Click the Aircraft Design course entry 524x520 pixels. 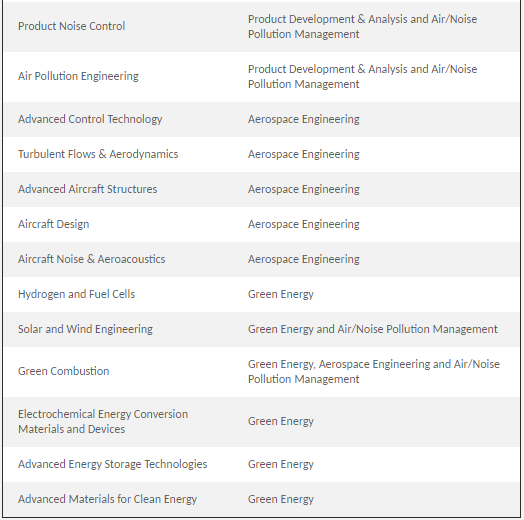53,224
